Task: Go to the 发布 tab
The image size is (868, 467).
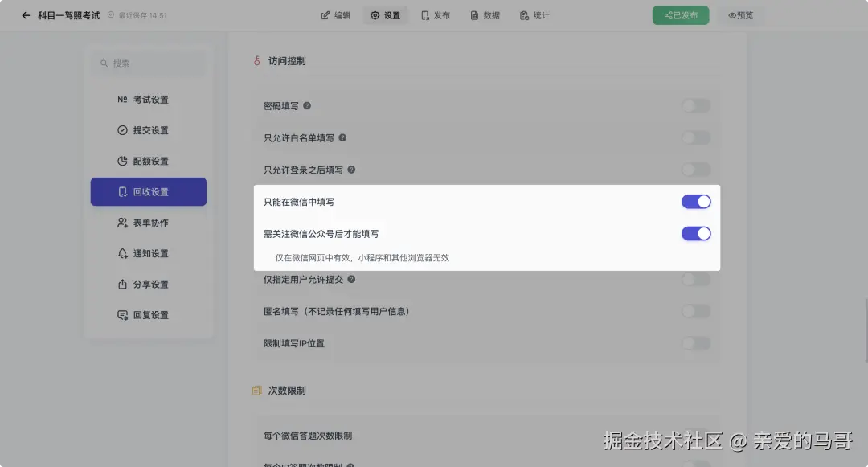Action: [x=435, y=15]
